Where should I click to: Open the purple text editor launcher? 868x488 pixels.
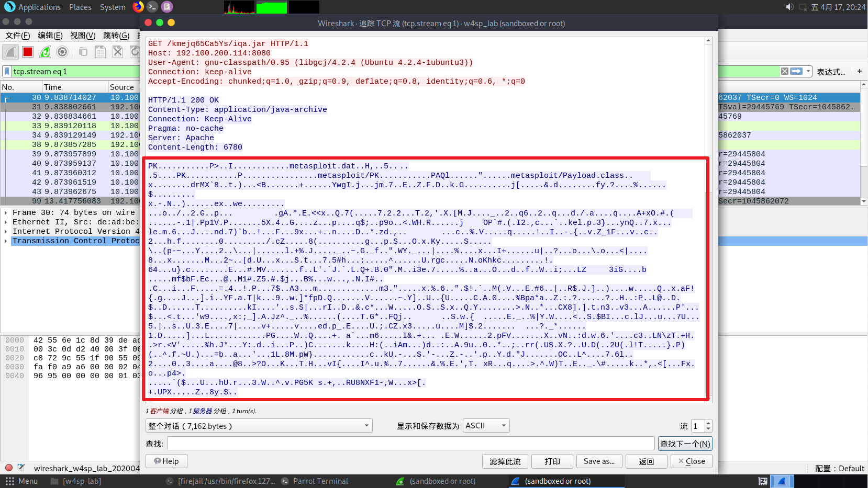pos(167,7)
